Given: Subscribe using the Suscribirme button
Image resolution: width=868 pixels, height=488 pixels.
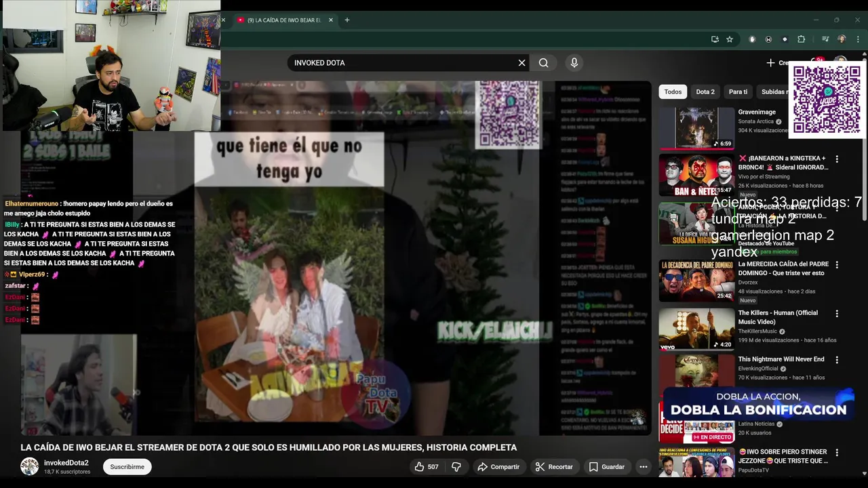Looking at the screenshot, I should pyautogui.click(x=127, y=466).
